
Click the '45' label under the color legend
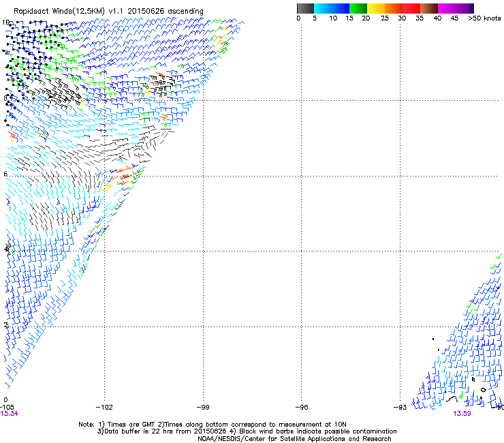[454, 18]
